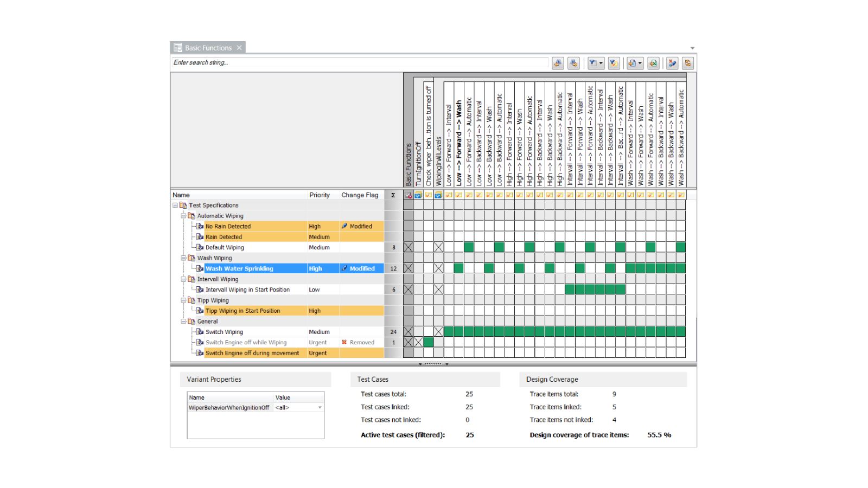This screenshot has width=868, height=488.
Task: Click the find next search result icon
Action: (x=573, y=63)
